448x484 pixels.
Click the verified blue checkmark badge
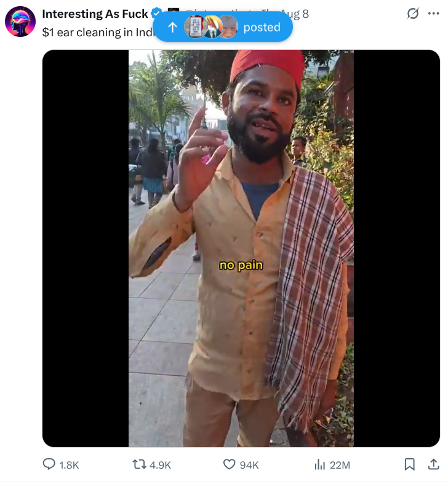(156, 14)
